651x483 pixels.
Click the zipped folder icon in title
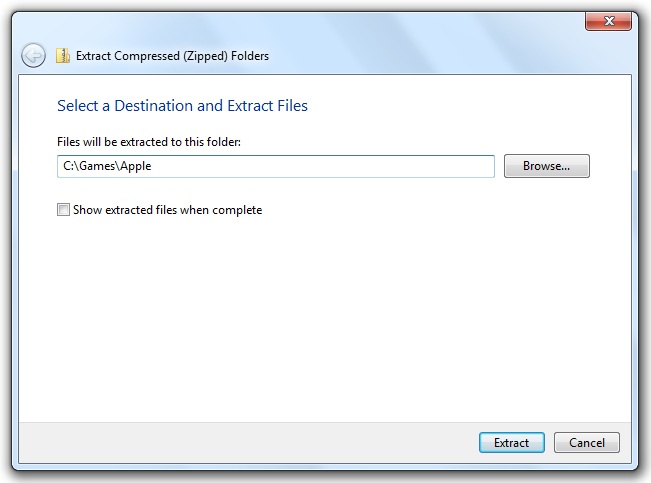63,55
